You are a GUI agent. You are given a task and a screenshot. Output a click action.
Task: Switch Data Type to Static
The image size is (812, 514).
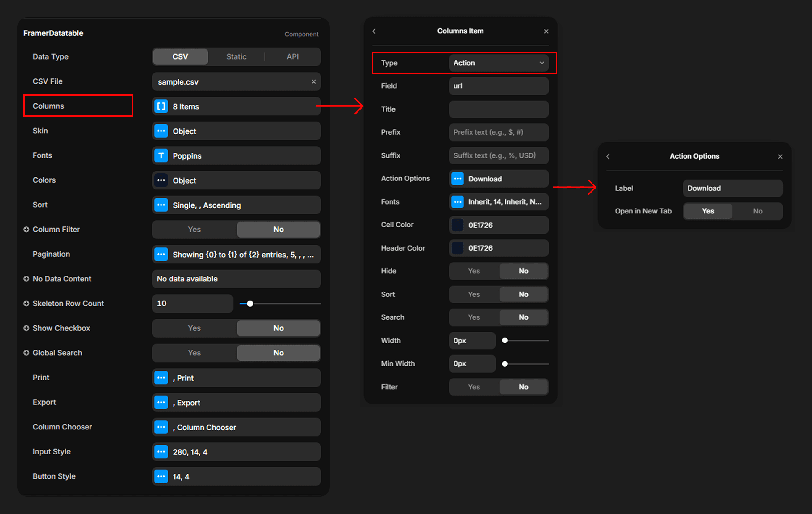pos(236,57)
